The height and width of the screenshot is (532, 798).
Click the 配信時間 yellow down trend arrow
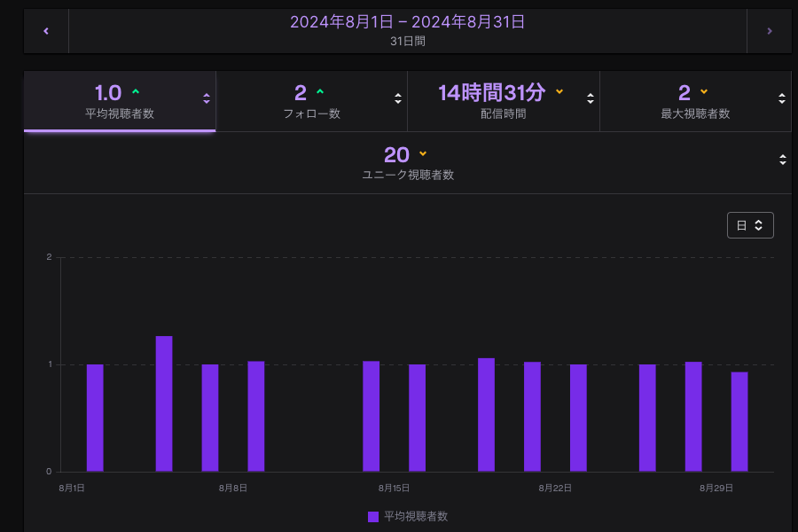(x=559, y=91)
